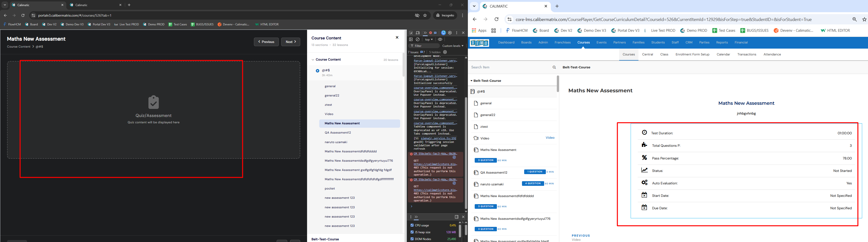
Task: Open the Students menu in the navbar
Action: click(658, 42)
